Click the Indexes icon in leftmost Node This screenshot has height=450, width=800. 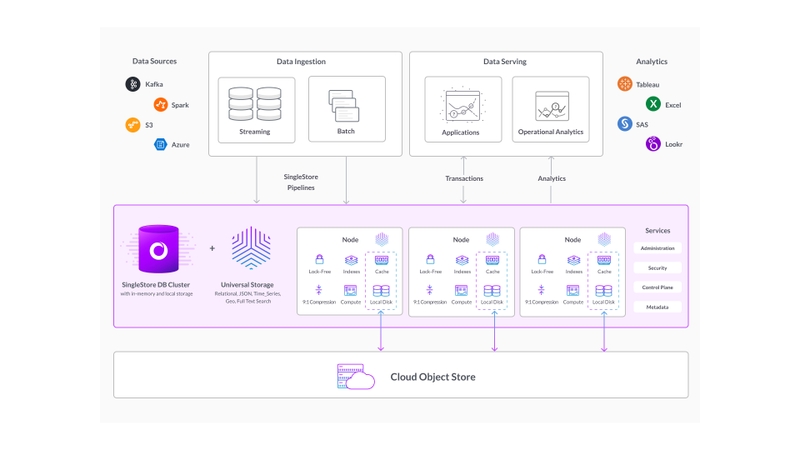pos(351,260)
